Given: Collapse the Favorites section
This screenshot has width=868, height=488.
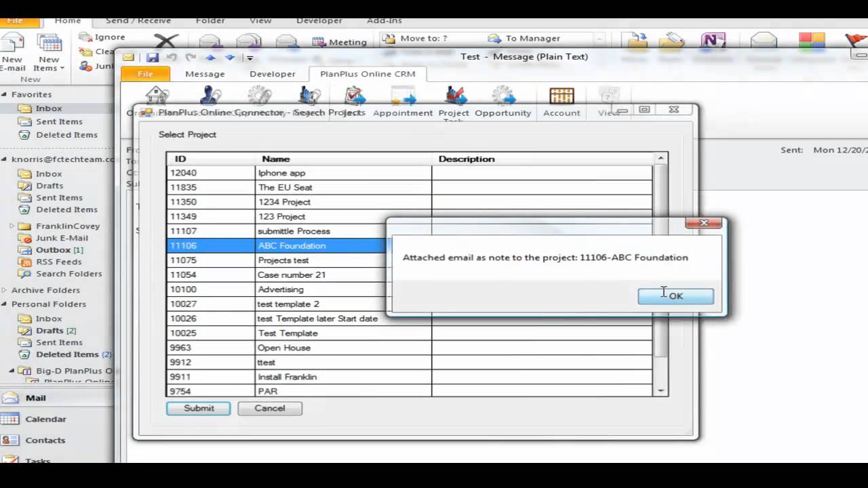Looking at the screenshot, I should pyautogui.click(x=4, y=95).
